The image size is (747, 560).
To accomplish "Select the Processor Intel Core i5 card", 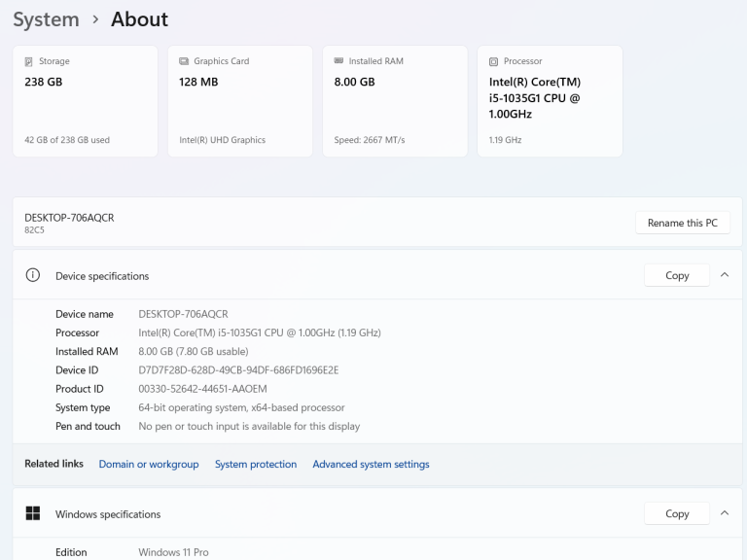I will pos(550,101).
